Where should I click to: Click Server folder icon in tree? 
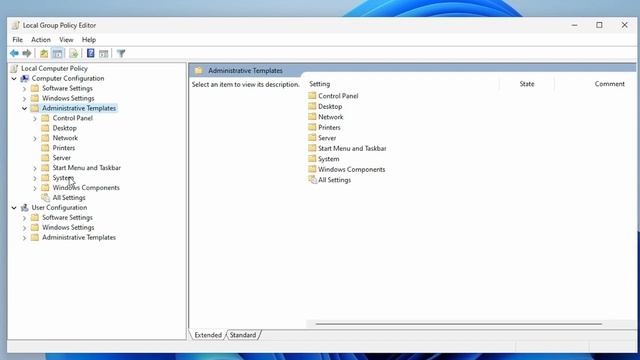45,158
